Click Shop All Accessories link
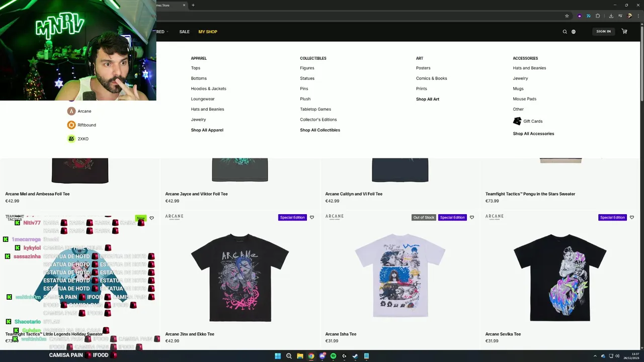 (533, 134)
